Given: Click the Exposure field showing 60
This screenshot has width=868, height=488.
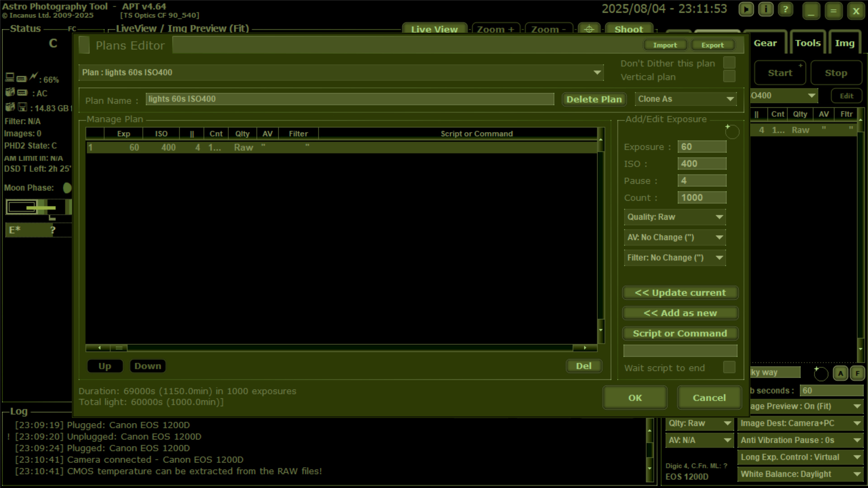Looking at the screenshot, I should pos(702,147).
